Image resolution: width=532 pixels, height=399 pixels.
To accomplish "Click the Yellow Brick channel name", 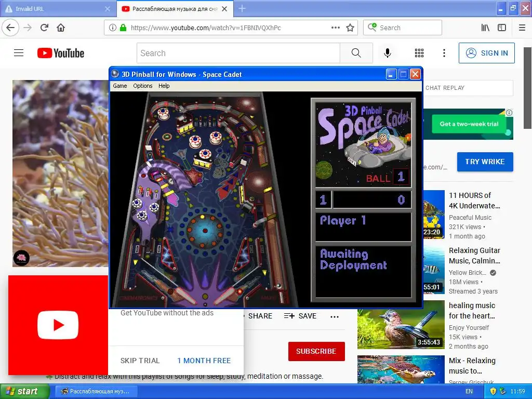I will point(467,272).
